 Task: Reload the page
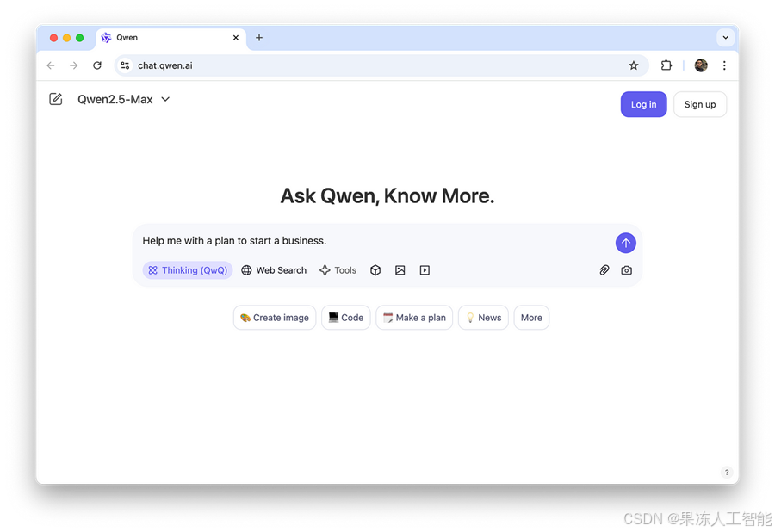97,65
